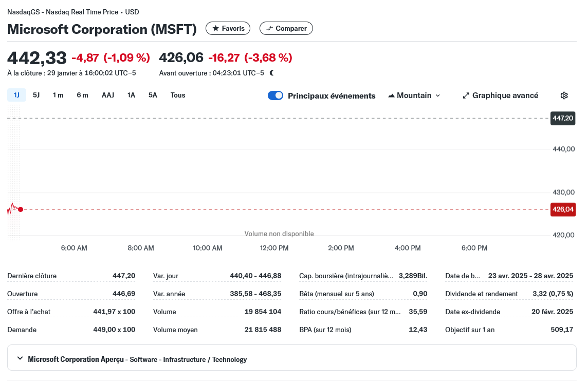
Task: Click Volume non disponible text on chart
Action: click(x=279, y=234)
